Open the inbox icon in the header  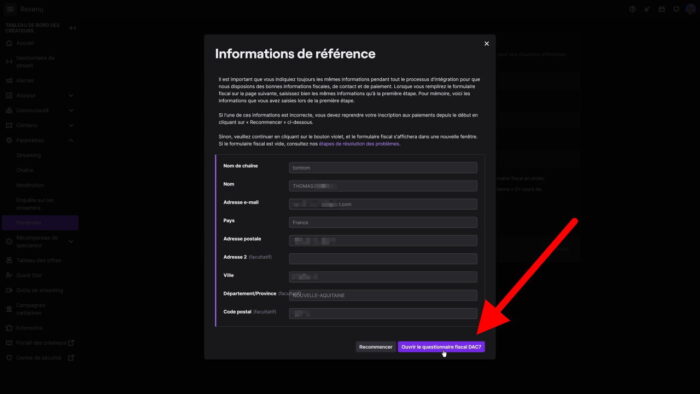(x=662, y=9)
